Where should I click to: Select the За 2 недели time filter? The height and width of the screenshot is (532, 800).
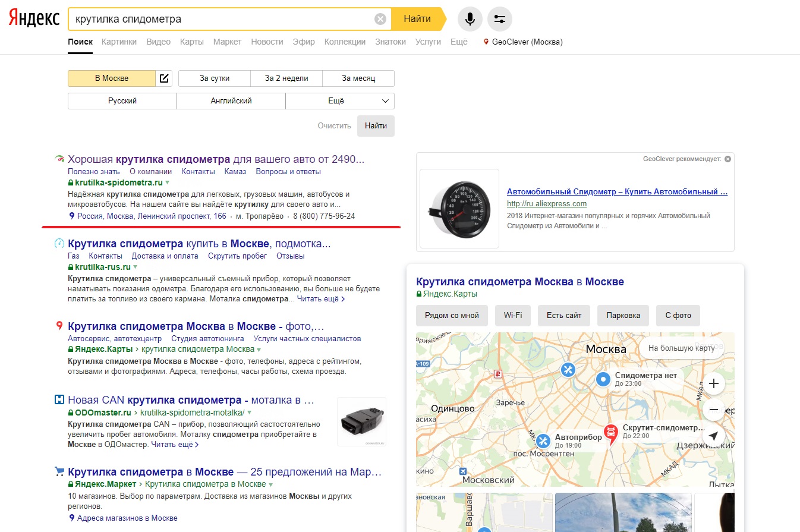286,78
